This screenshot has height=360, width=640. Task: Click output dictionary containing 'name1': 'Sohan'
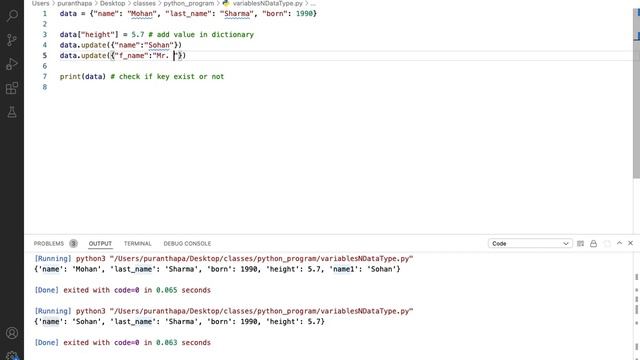pyautogui.click(x=217, y=269)
